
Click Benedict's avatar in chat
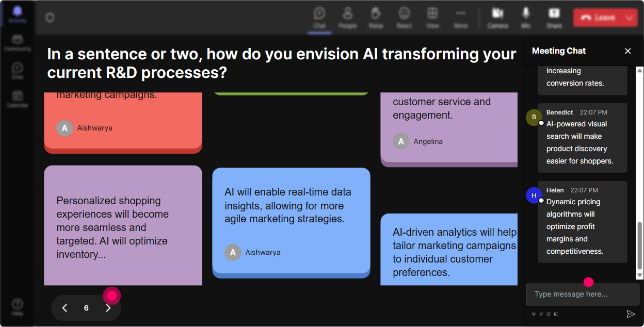tap(534, 117)
